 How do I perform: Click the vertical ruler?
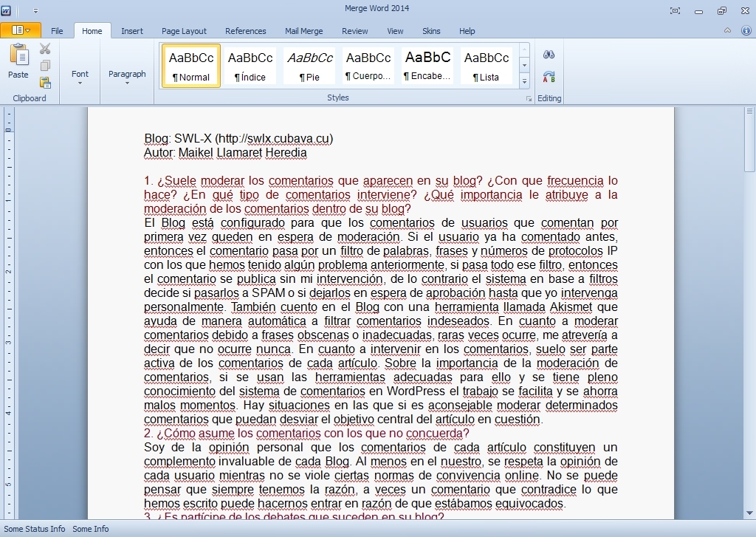(x=8, y=312)
